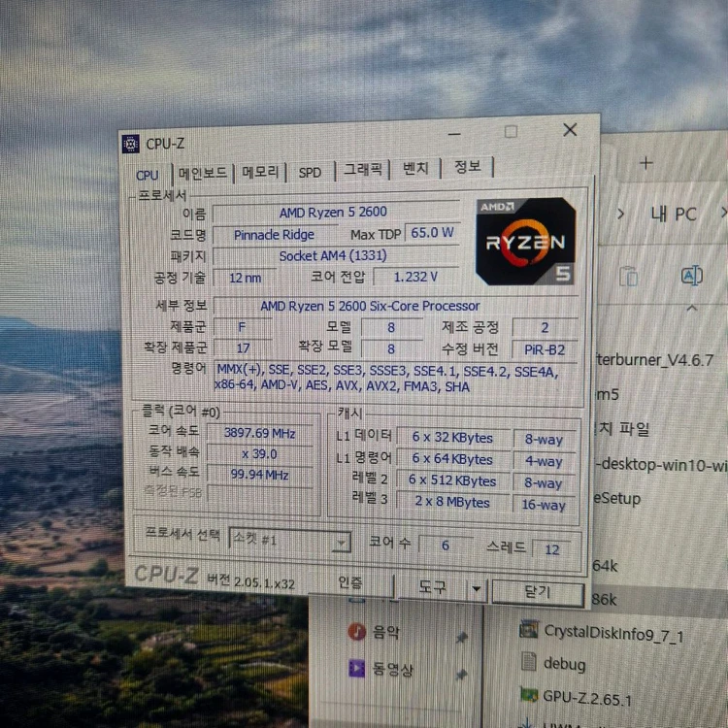Select the GPU-Z.2.65.1 file
This screenshot has width=728, height=728.
[587, 698]
